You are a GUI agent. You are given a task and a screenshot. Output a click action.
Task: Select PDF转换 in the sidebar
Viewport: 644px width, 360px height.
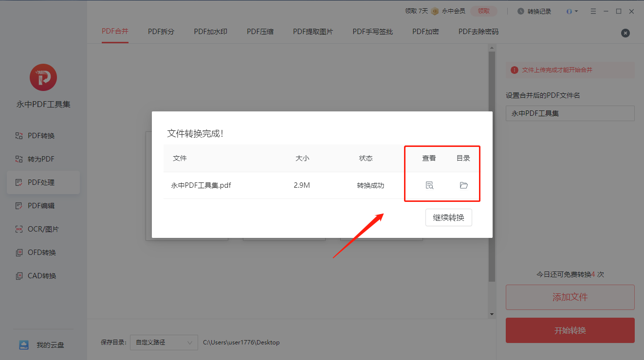pyautogui.click(x=43, y=136)
